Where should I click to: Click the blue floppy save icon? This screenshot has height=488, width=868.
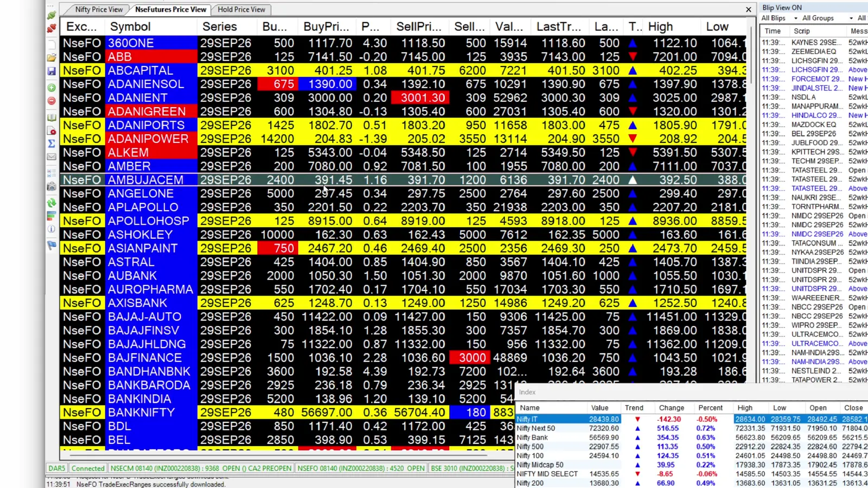coord(52,71)
